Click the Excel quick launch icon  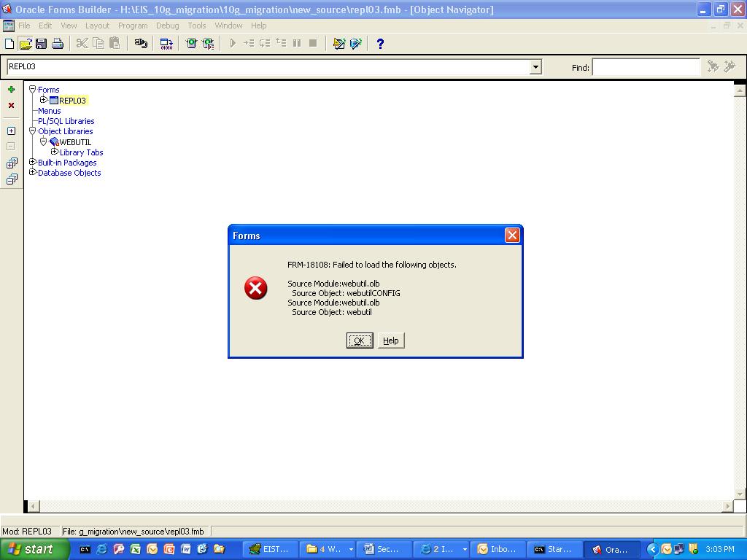pyautogui.click(x=135, y=550)
